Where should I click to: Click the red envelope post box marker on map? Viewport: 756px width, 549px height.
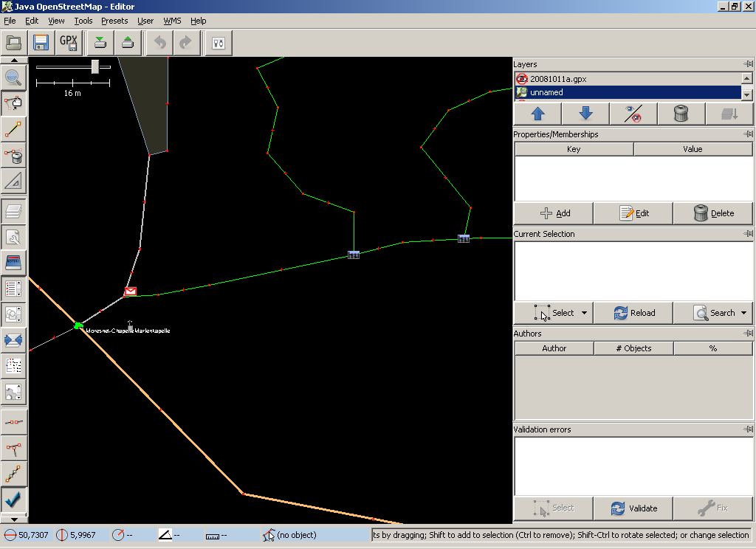pyautogui.click(x=130, y=291)
